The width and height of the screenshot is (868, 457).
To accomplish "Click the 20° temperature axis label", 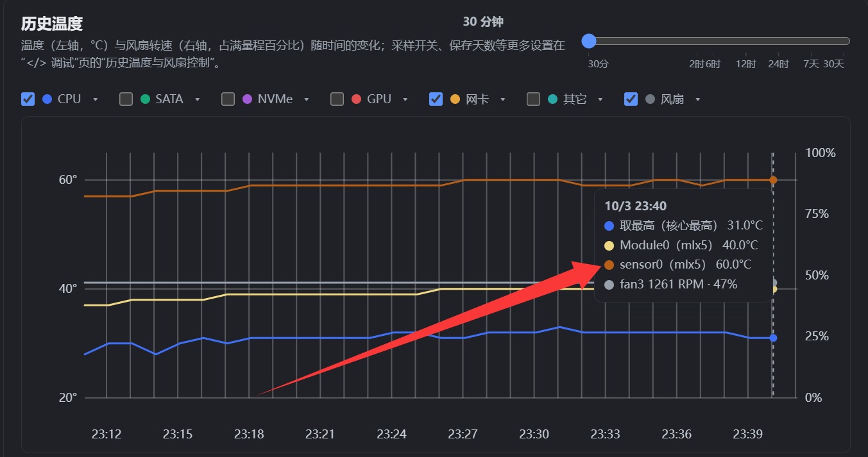I will click(68, 397).
